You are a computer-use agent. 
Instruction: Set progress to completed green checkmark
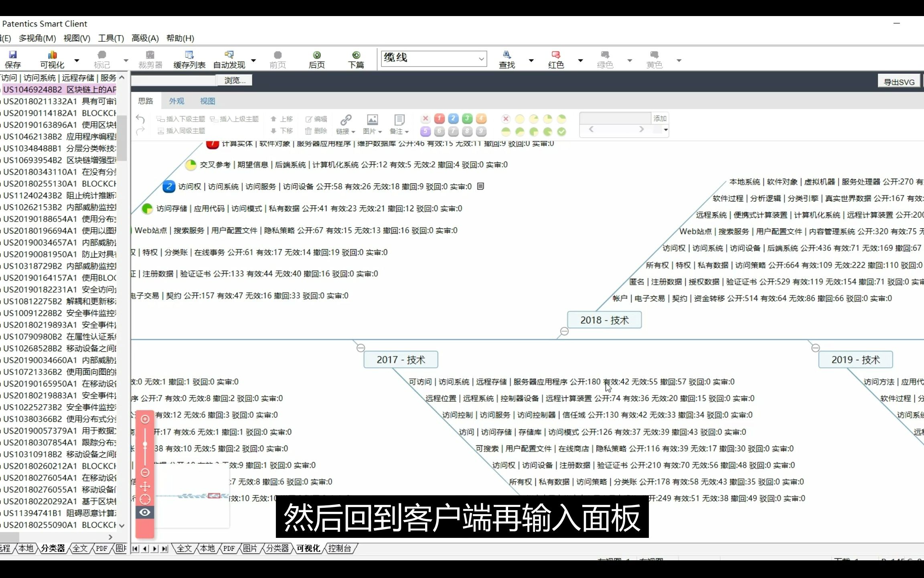[x=561, y=132]
